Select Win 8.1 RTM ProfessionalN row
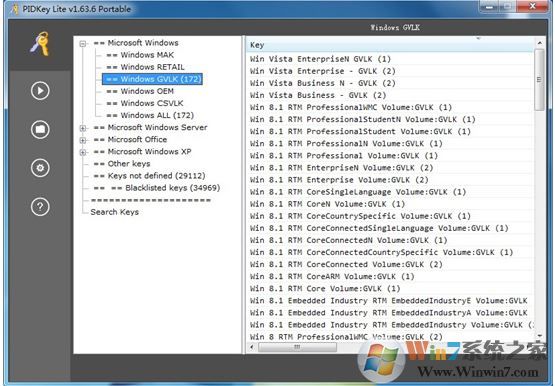Image resolution: width=555 pixels, height=386 pixels. pos(389,144)
